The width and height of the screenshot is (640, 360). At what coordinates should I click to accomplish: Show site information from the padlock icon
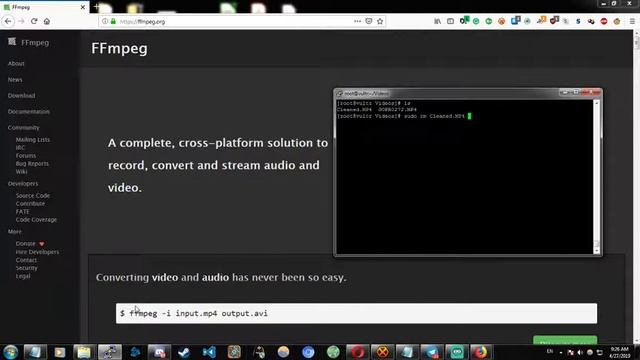pyautogui.click(x=113, y=21)
